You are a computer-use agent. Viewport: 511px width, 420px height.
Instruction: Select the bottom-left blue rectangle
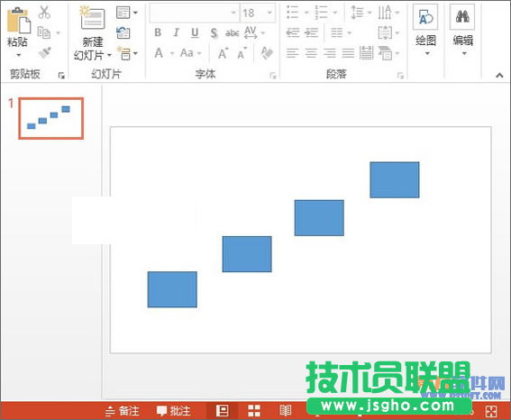coord(172,289)
